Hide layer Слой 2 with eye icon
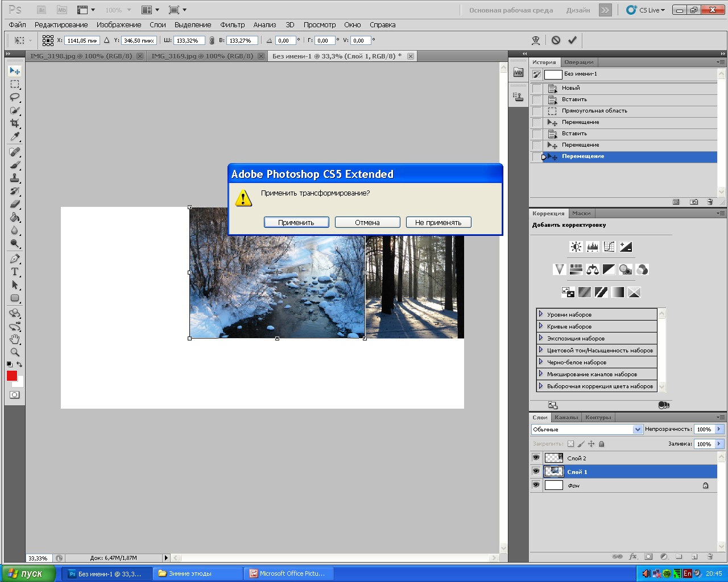Screen dimensions: 728x582 pyautogui.click(x=536, y=458)
